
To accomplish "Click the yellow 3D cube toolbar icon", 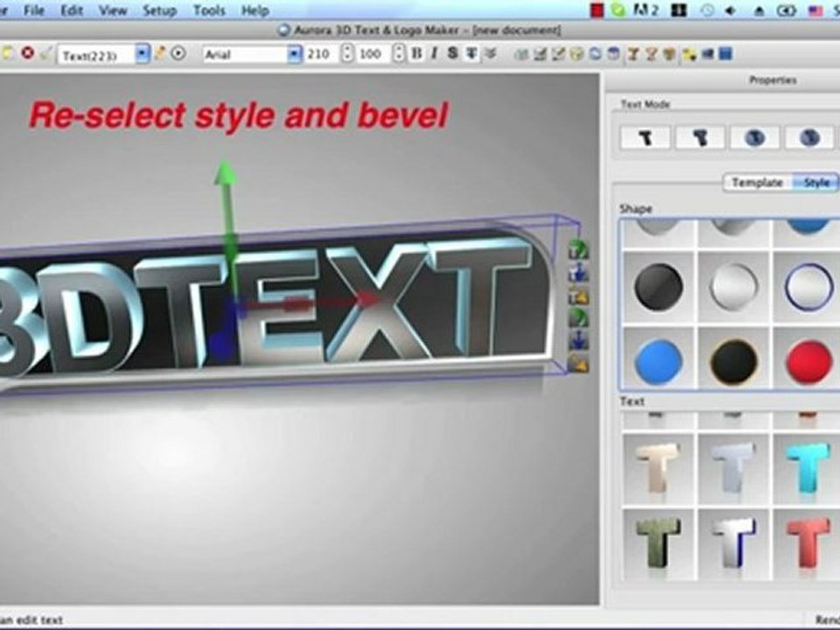I will [x=577, y=54].
